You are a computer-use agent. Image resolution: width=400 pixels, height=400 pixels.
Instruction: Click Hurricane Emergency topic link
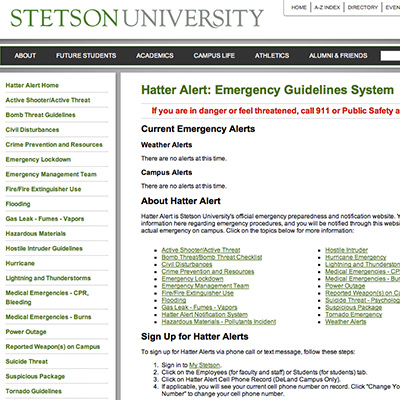point(356,257)
